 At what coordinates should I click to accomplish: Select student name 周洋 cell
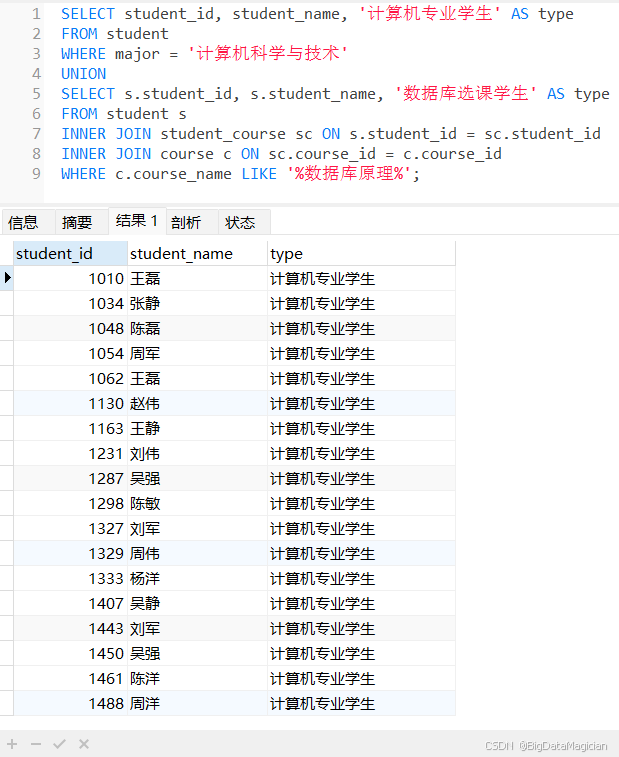(197, 704)
